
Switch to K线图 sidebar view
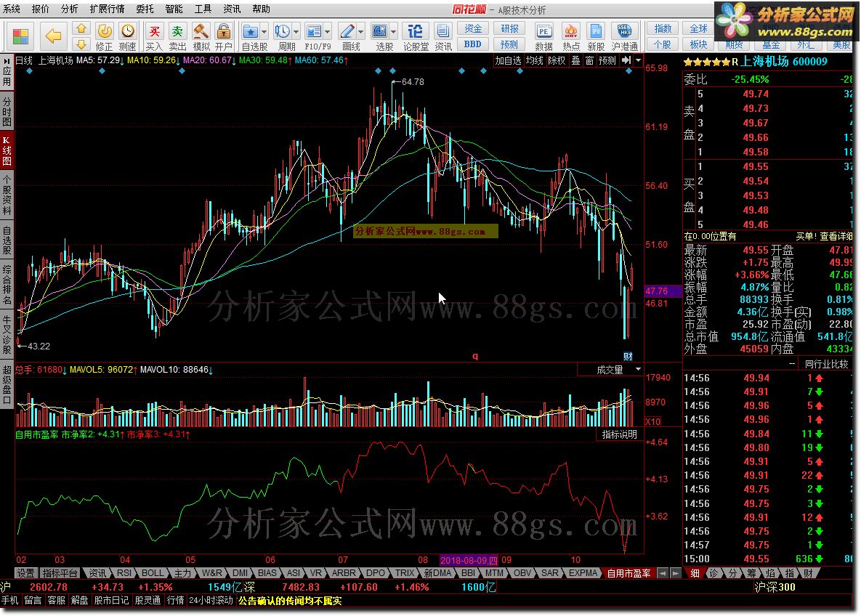coord(7,150)
